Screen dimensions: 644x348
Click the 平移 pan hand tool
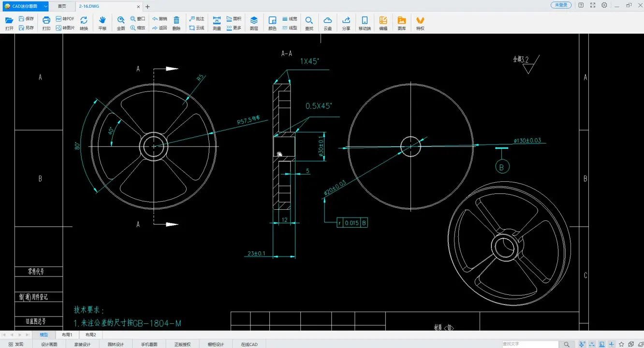(x=102, y=23)
